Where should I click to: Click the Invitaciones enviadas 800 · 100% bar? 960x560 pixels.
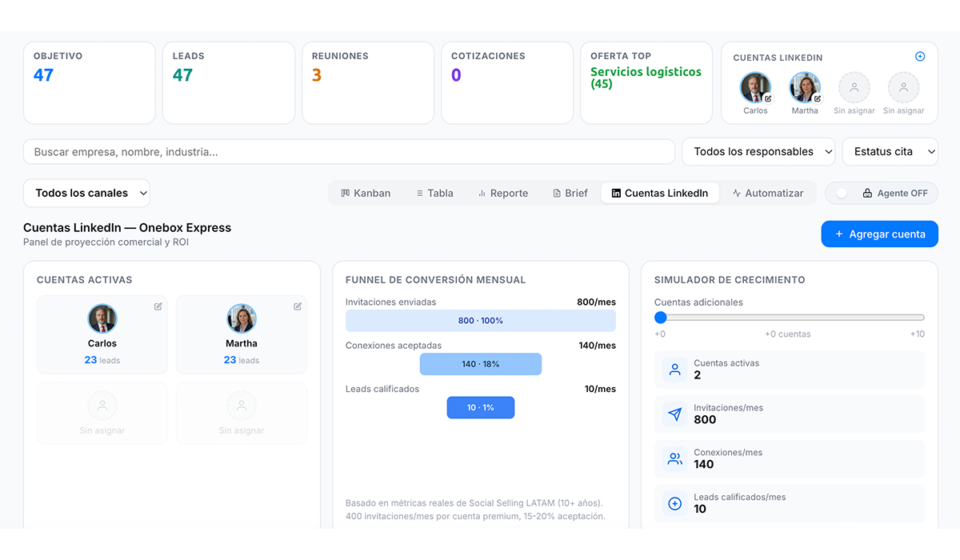point(481,321)
